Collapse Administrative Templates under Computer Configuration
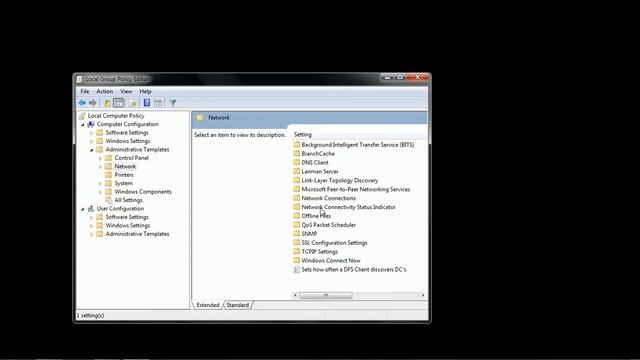The image size is (640, 360). tap(91, 150)
